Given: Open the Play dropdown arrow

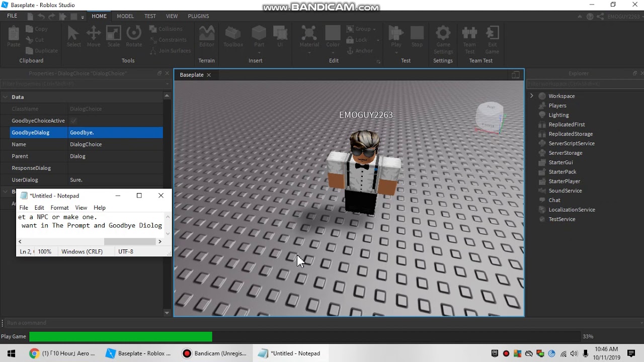Looking at the screenshot, I should click(x=396, y=52).
